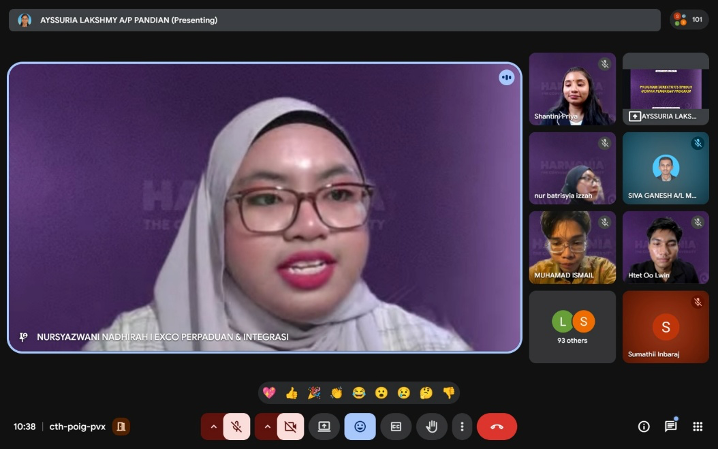Open the 93 others participant tile
The image size is (718, 449).
572,326
